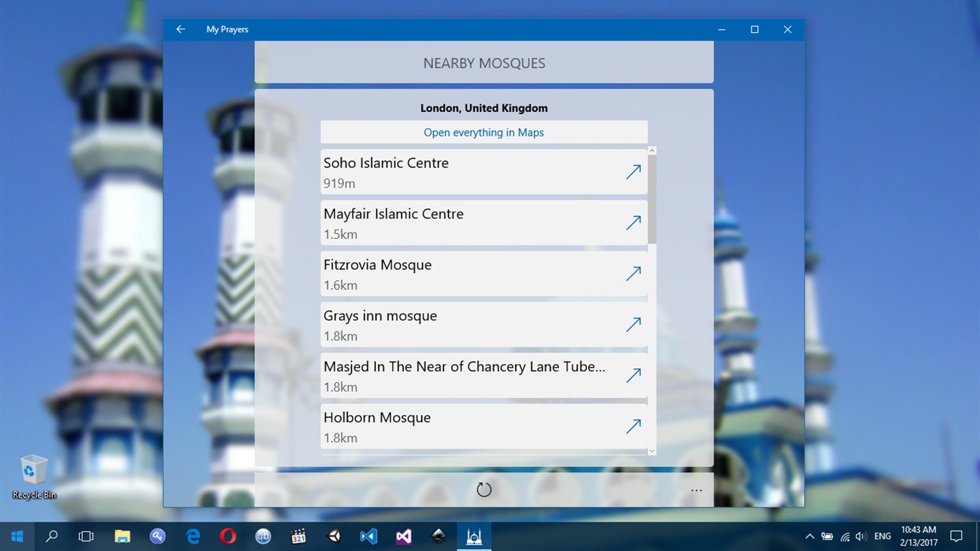Open Grays inn mosque with its map arrow

633,324
